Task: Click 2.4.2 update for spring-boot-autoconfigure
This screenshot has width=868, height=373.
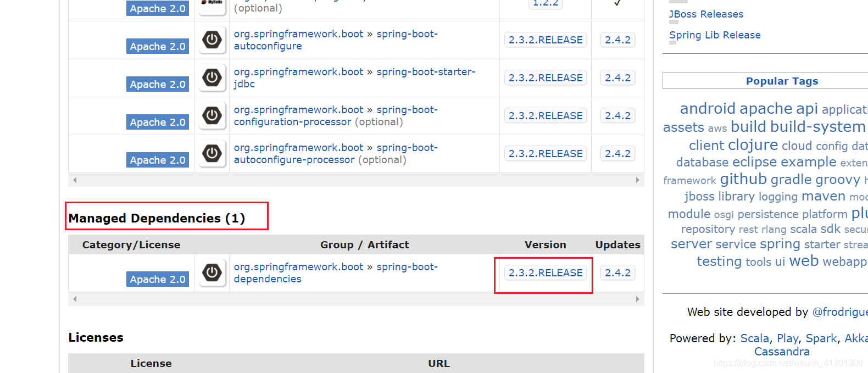Action: (617, 40)
